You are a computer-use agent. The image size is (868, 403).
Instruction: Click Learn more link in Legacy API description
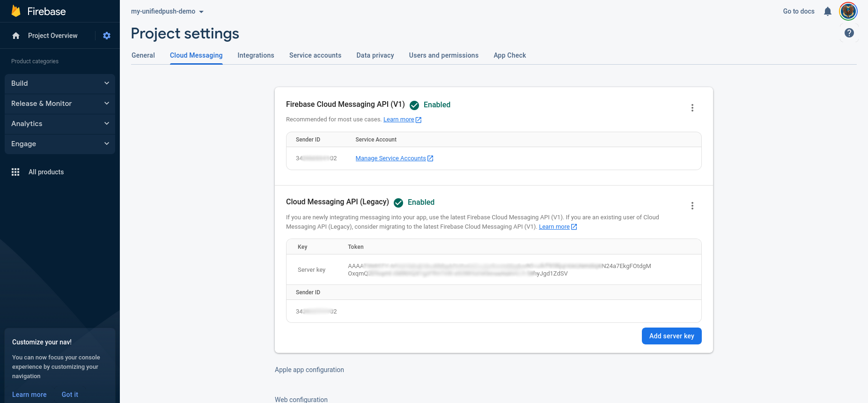[x=554, y=227]
